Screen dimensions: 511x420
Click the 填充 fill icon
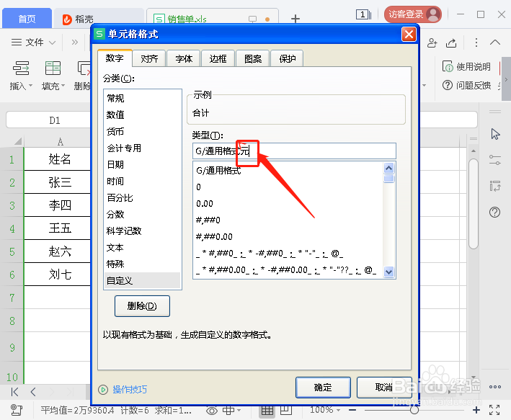53,68
